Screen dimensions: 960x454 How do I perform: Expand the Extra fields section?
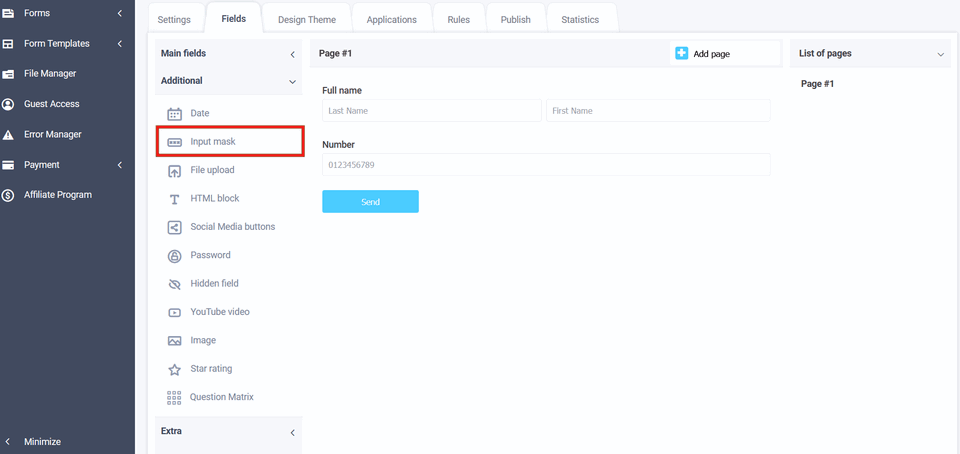click(292, 432)
